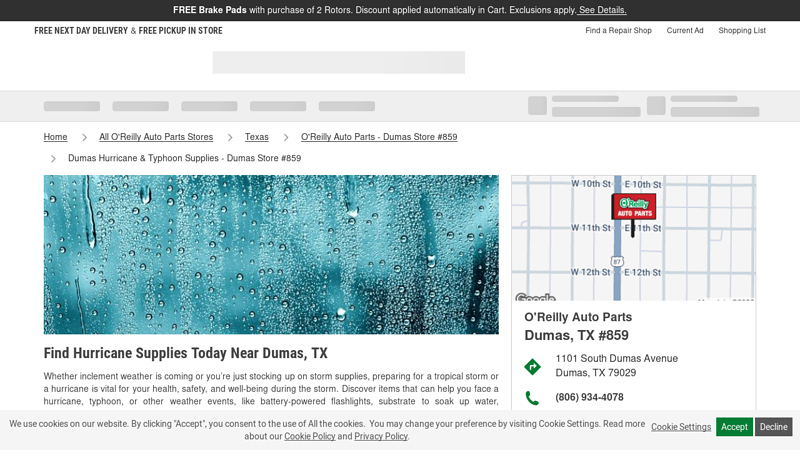Click the Find Hurricane Supplies Today heading
The height and width of the screenshot is (450, 800).
click(185, 353)
